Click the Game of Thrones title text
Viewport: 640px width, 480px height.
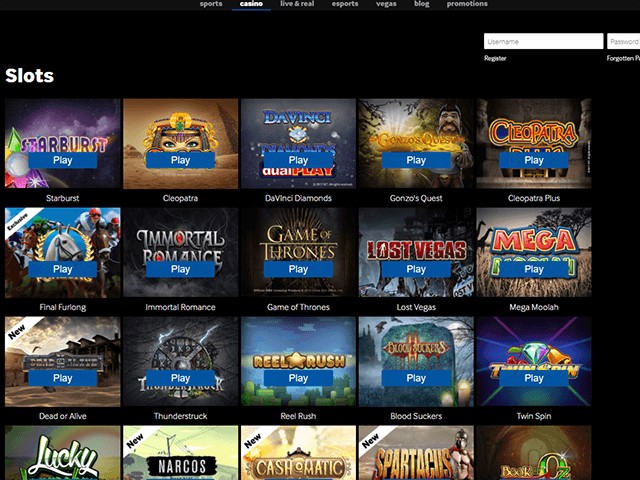click(x=298, y=307)
